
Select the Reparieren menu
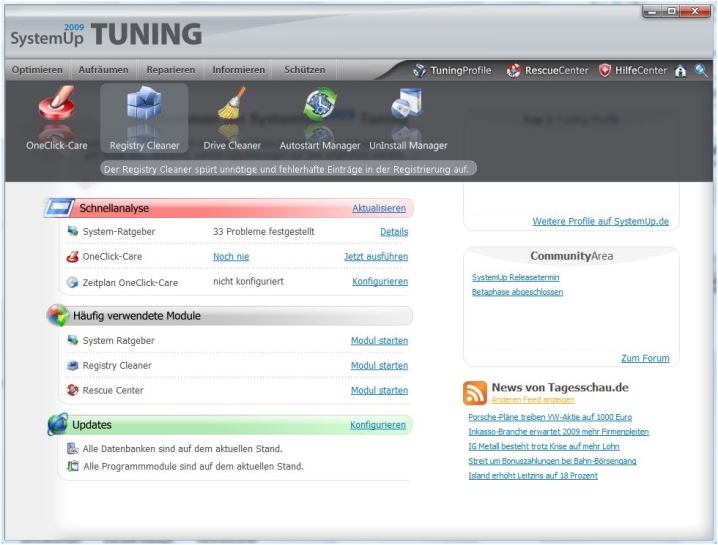(170, 70)
